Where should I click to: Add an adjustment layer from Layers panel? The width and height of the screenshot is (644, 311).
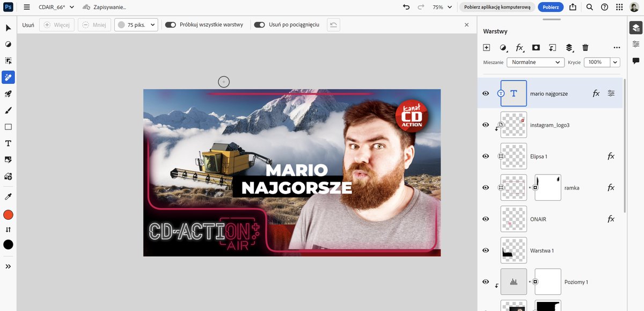[503, 47]
